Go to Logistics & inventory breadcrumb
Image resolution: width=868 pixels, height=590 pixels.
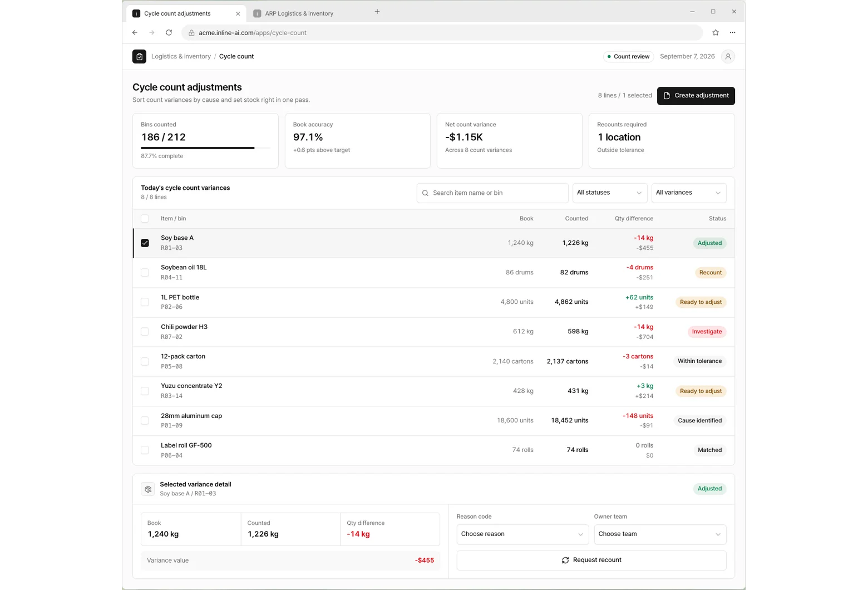tap(181, 56)
